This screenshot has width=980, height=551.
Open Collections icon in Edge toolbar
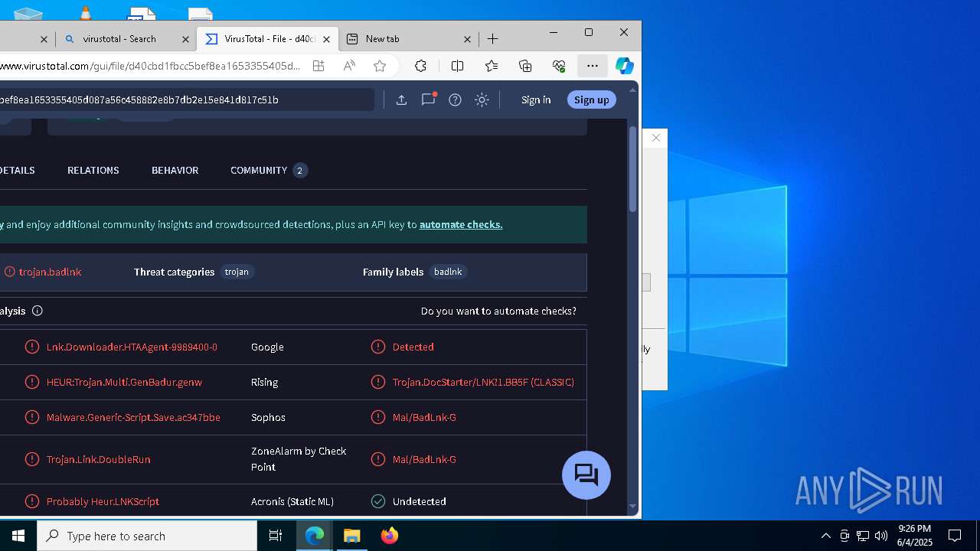tap(525, 66)
